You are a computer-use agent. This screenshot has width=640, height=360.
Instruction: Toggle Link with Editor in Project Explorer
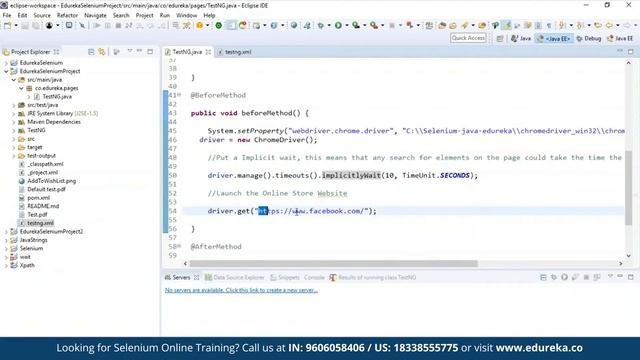click(x=102, y=52)
